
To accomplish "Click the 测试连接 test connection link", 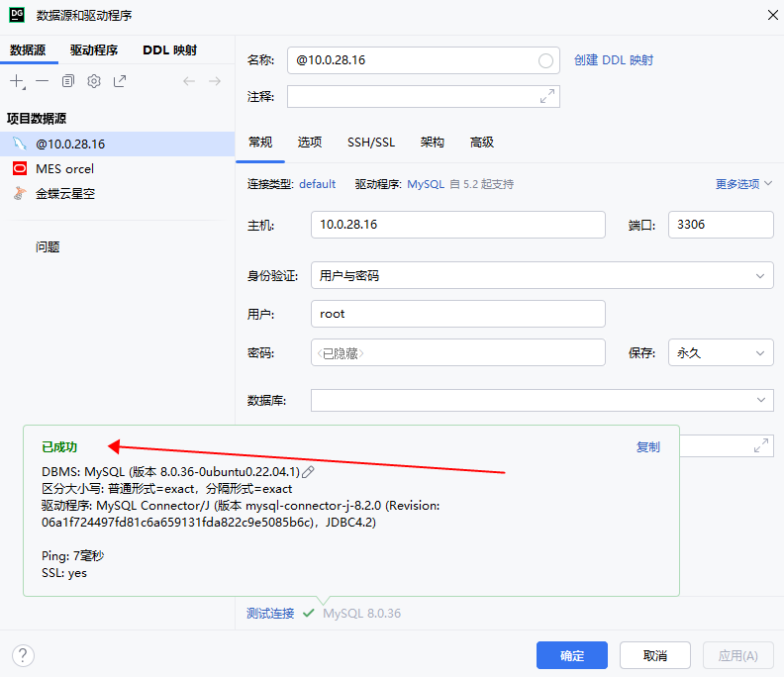I will pos(270,614).
